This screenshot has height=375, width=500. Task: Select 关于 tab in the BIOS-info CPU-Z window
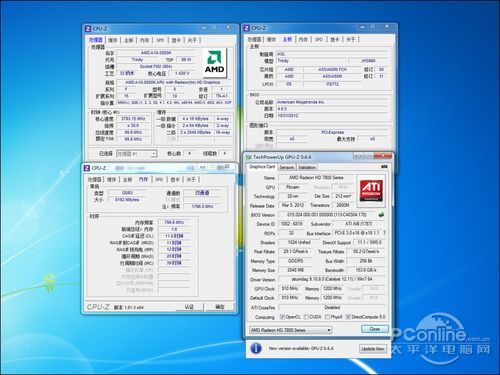tap(351, 40)
